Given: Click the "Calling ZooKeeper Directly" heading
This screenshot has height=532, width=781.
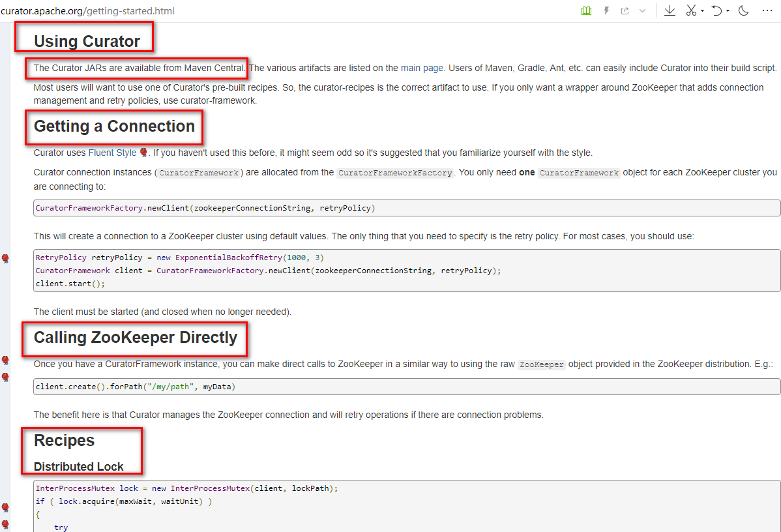Looking at the screenshot, I should click(136, 338).
